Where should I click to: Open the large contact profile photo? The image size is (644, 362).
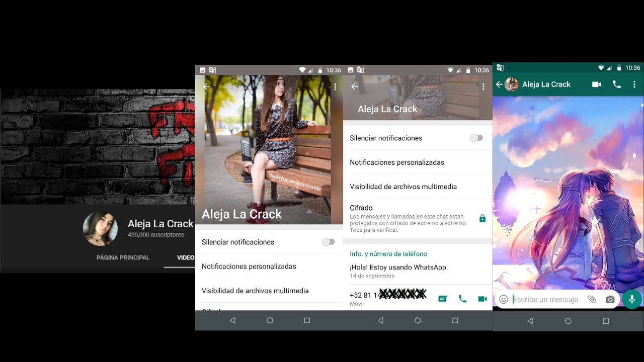point(269,149)
